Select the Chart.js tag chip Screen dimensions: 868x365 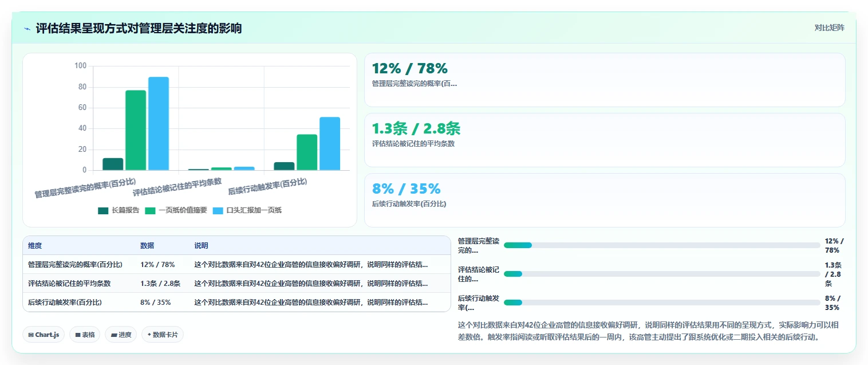44,335
